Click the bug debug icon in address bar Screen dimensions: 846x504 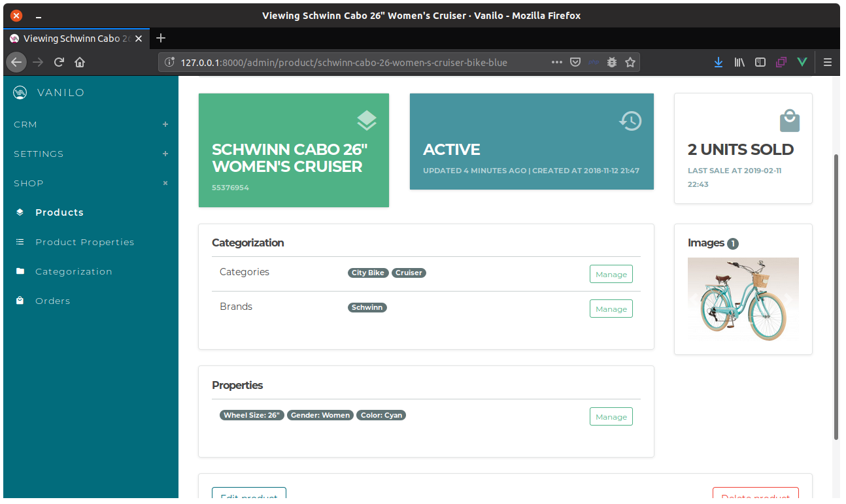point(612,62)
